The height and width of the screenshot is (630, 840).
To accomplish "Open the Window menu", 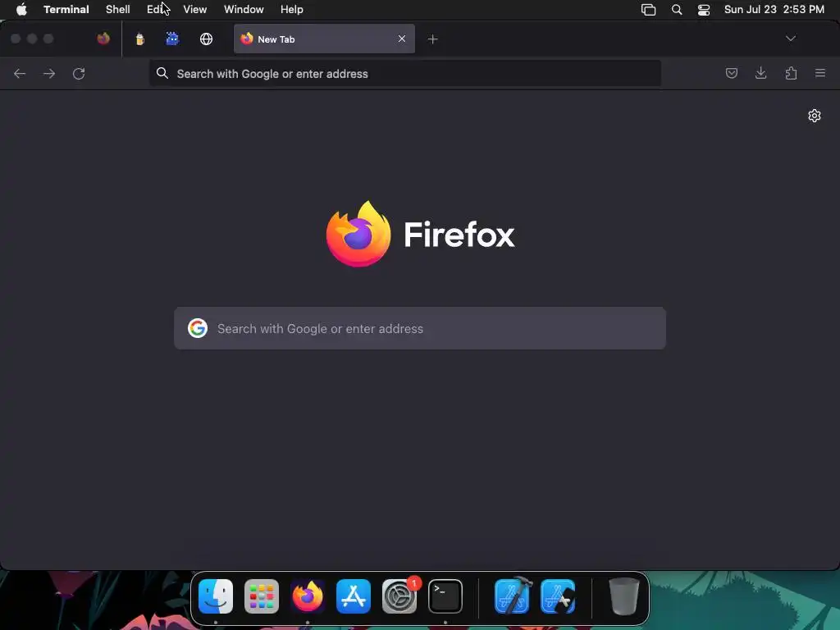I will (244, 10).
